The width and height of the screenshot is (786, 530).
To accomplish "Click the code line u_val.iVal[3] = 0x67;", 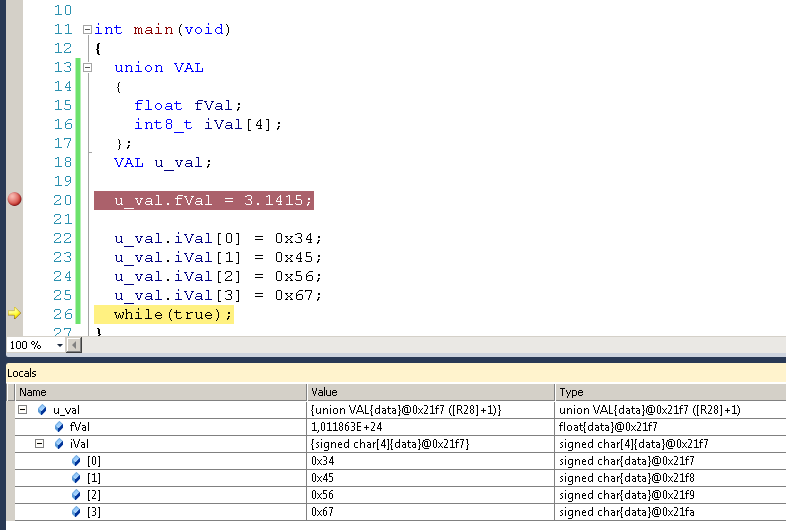I will click(x=218, y=295).
